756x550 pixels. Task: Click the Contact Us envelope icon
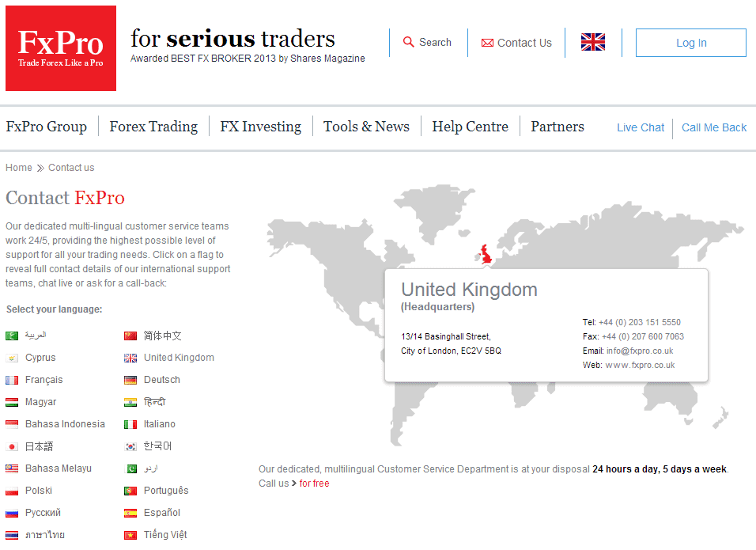[487, 43]
